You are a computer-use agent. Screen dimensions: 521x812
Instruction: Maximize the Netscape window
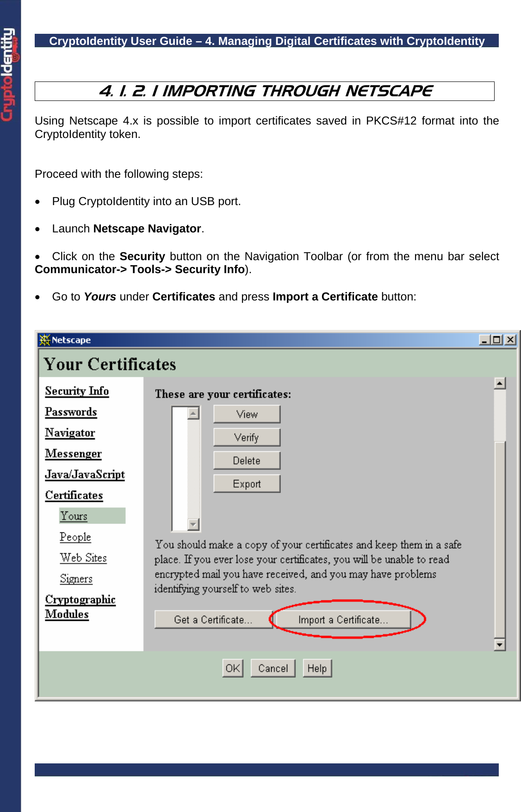coord(497,340)
